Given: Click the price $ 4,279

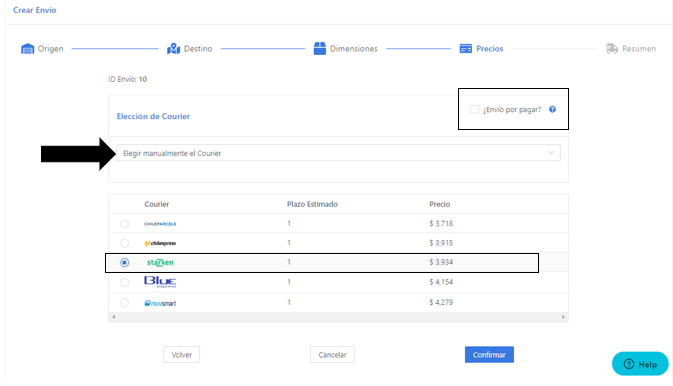Looking at the screenshot, I should (441, 302).
